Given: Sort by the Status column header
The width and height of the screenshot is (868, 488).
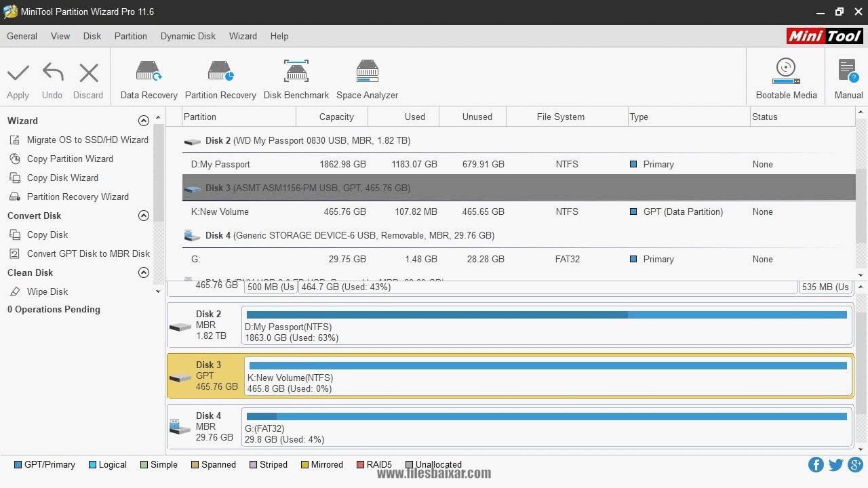Looking at the screenshot, I should (803, 117).
